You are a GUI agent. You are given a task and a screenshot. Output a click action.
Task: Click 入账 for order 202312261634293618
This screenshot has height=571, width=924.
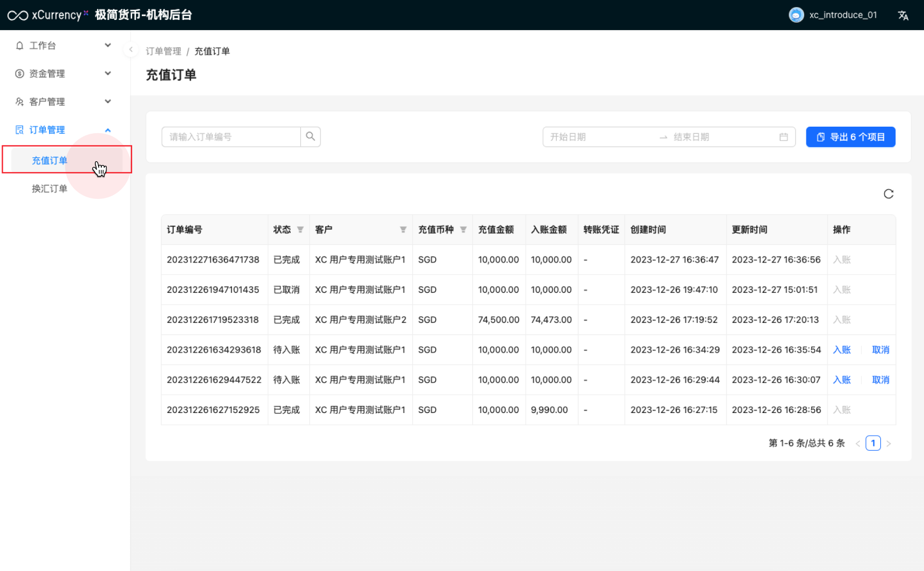841,350
